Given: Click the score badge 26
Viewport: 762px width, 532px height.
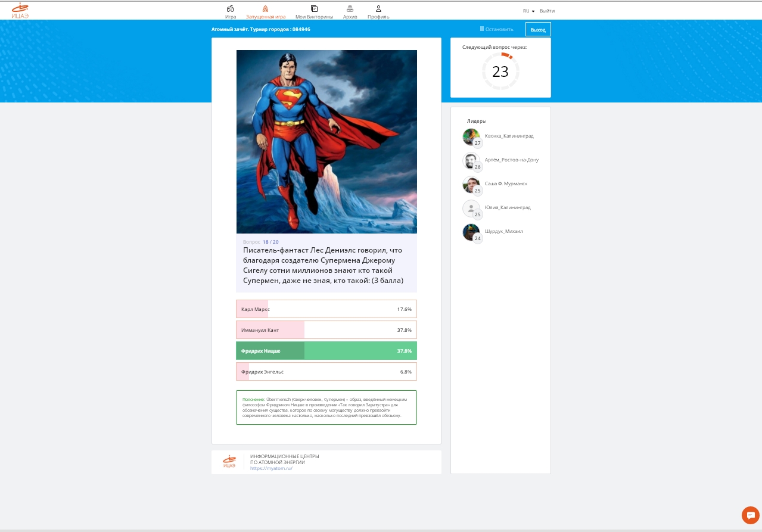Looking at the screenshot, I should point(477,167).
